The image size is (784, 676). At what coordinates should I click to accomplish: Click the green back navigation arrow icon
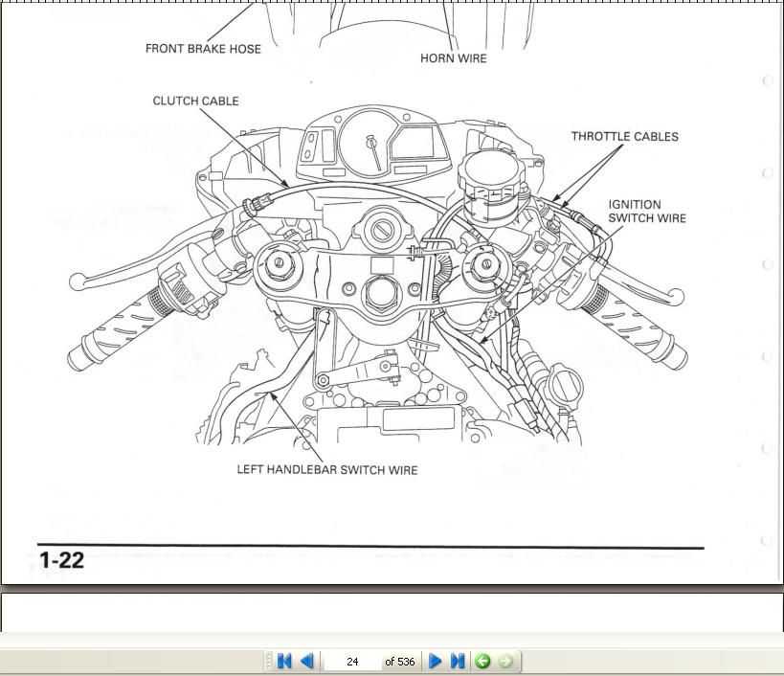(x=482, y=661)
